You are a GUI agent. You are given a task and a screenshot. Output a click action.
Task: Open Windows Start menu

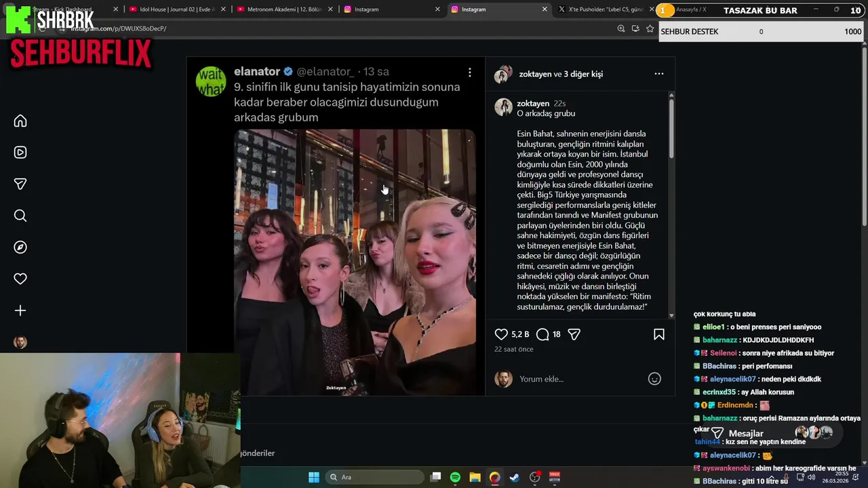coord(314,477)
